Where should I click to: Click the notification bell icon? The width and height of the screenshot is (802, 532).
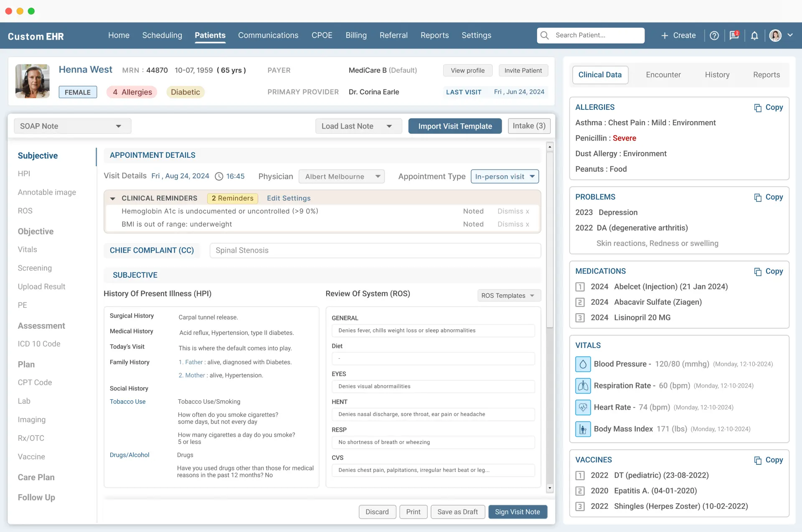[x=754, y=35]
